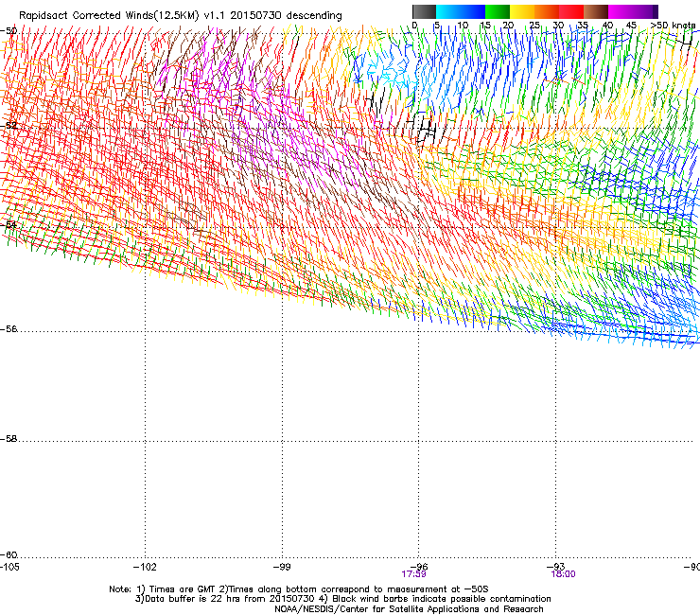Click the gray 0-5 knots color segment
Image resolution: width=700 pixels, height=615 pixels.
coord(424,11)
